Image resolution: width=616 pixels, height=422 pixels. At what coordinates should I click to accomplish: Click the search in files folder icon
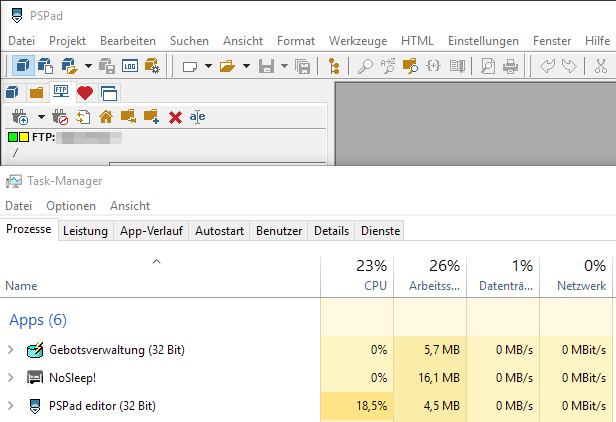pyautogui.click(x=411, y=66)
